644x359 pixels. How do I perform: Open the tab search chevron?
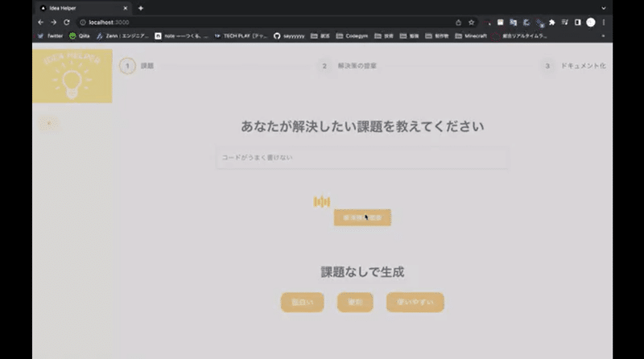click(603, 8)
